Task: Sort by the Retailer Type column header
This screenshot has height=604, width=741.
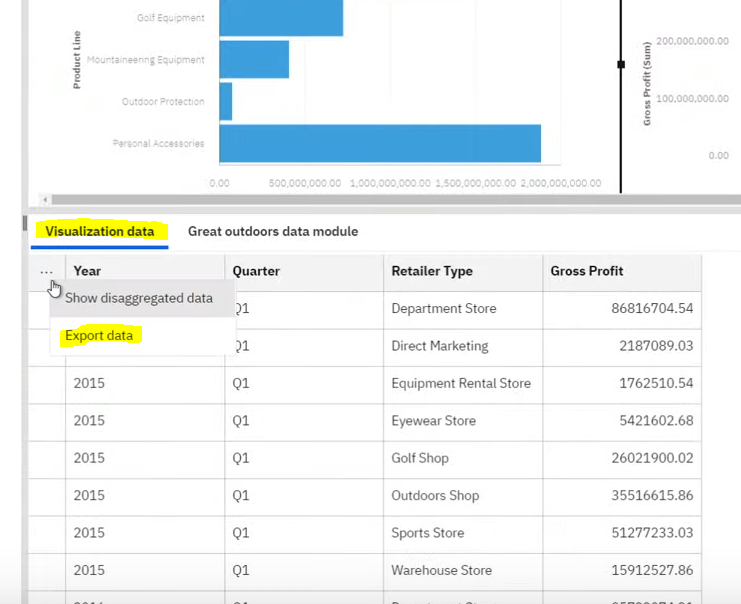Action: (x=432, y=271)
